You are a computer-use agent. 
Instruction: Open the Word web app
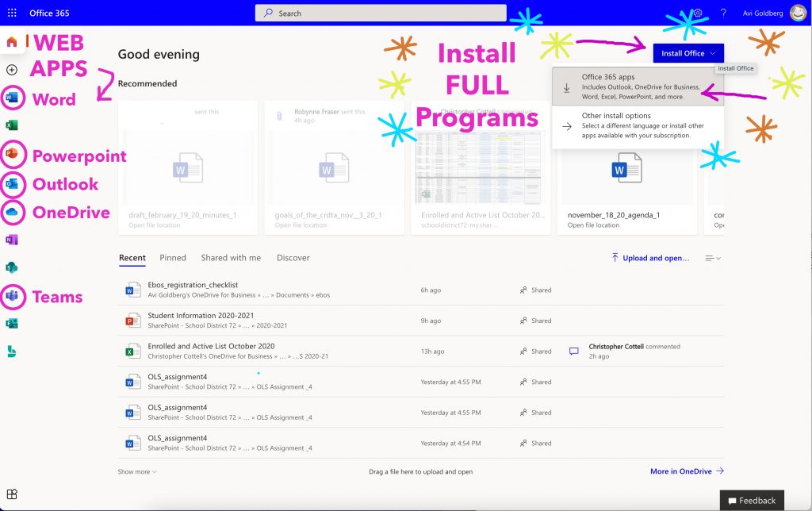(12, 98)
